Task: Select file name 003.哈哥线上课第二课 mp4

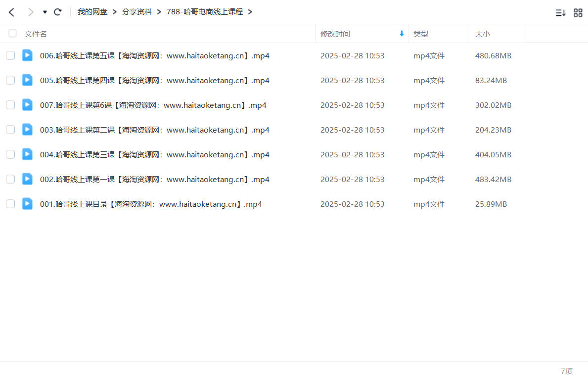Action: pos(154,130)
